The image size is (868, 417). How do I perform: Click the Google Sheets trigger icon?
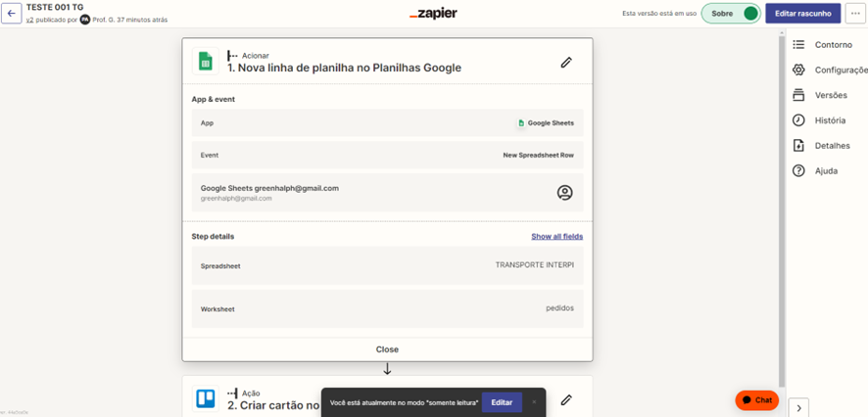[x=206, y=62]
